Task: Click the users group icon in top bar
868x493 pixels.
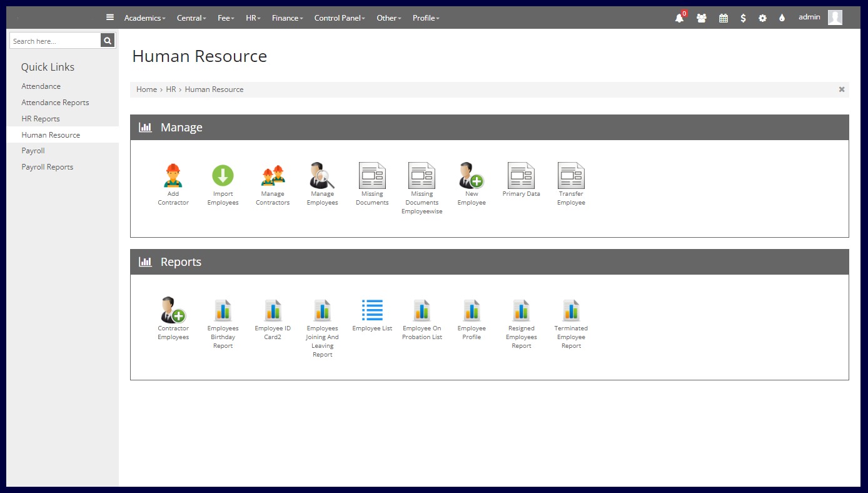Action: pos(702,18)
